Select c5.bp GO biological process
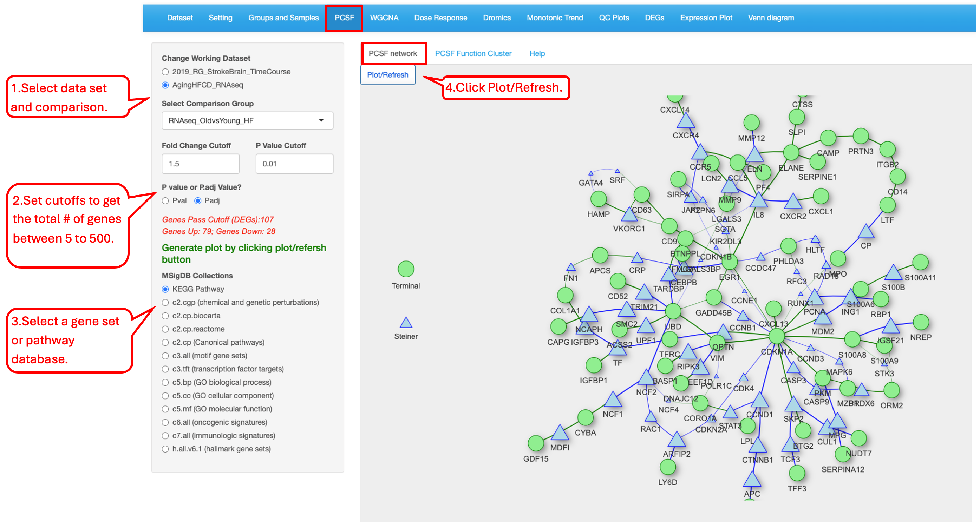 [x=165, y=382]
